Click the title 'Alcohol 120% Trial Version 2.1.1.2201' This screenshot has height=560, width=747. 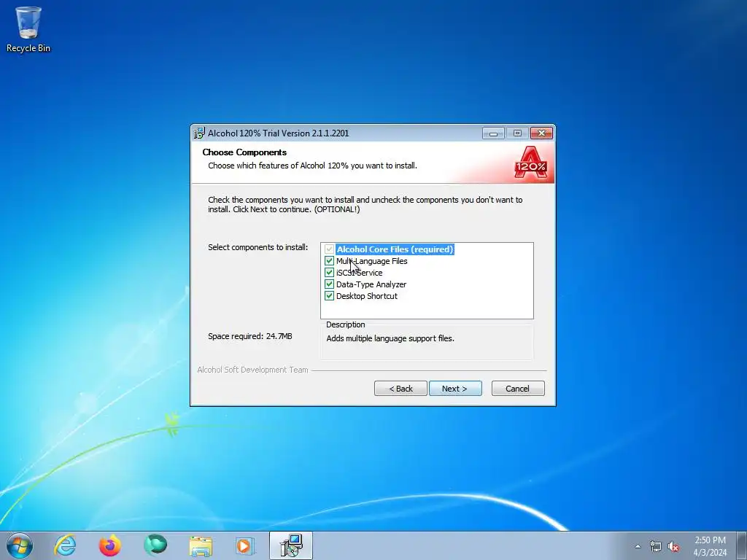(278, 133)
